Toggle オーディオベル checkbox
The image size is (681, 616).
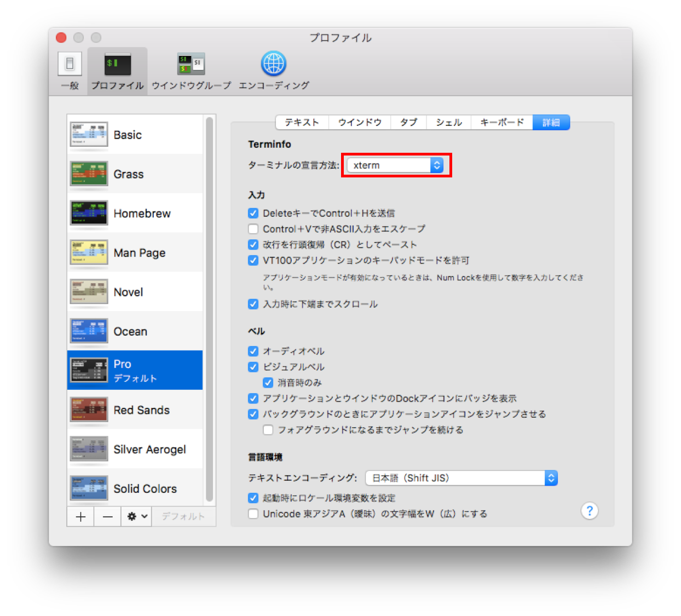tap(253, 351)
